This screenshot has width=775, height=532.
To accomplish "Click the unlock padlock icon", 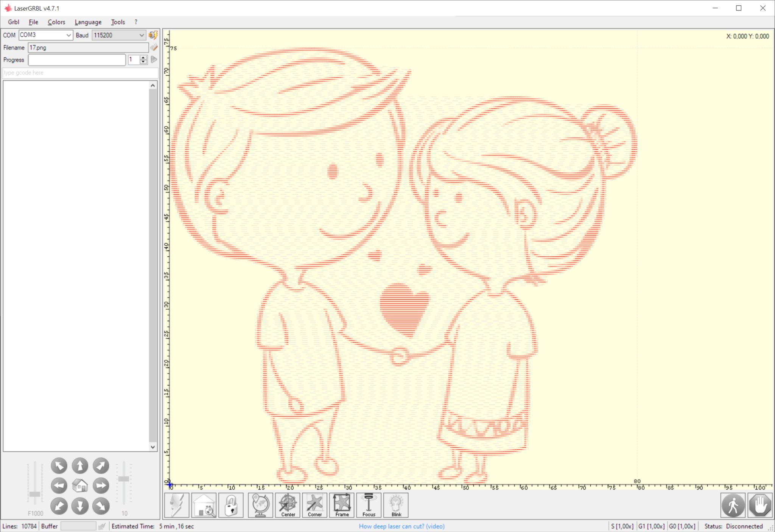I will coord(231,505).
